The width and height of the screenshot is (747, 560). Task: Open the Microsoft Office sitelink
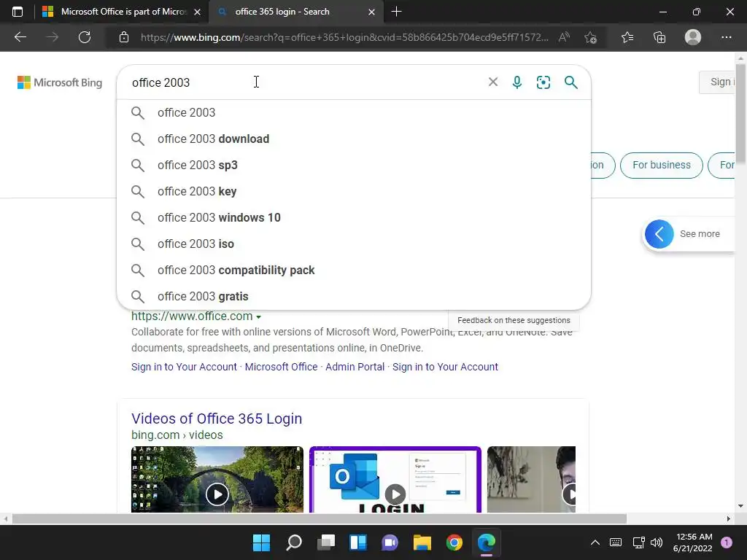point(281,367)
